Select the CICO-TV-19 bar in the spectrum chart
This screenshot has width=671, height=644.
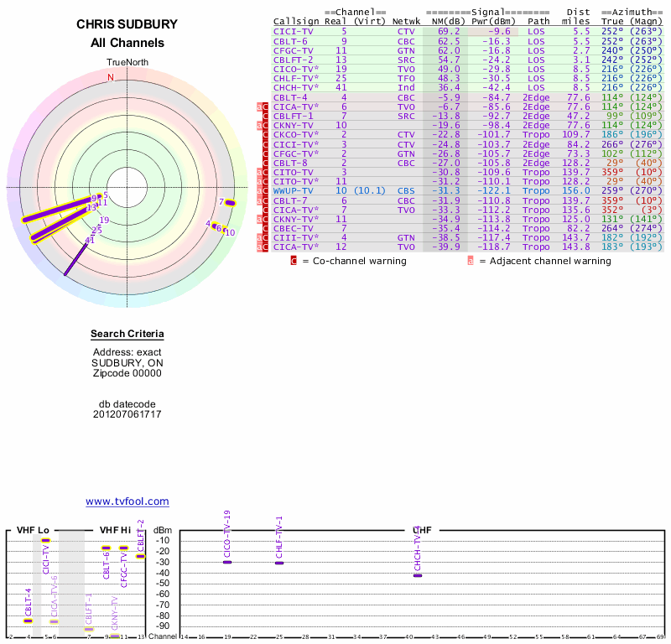[x=227, y=562]
